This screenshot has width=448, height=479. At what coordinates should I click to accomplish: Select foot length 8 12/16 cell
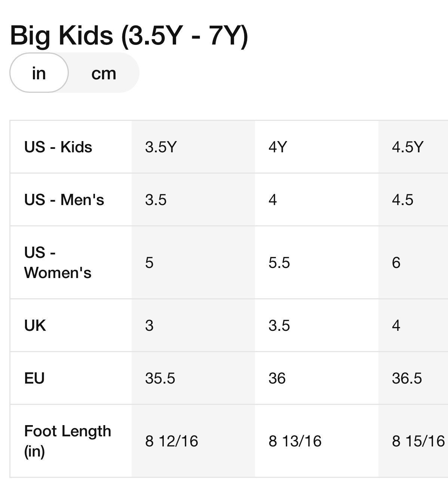193,441
